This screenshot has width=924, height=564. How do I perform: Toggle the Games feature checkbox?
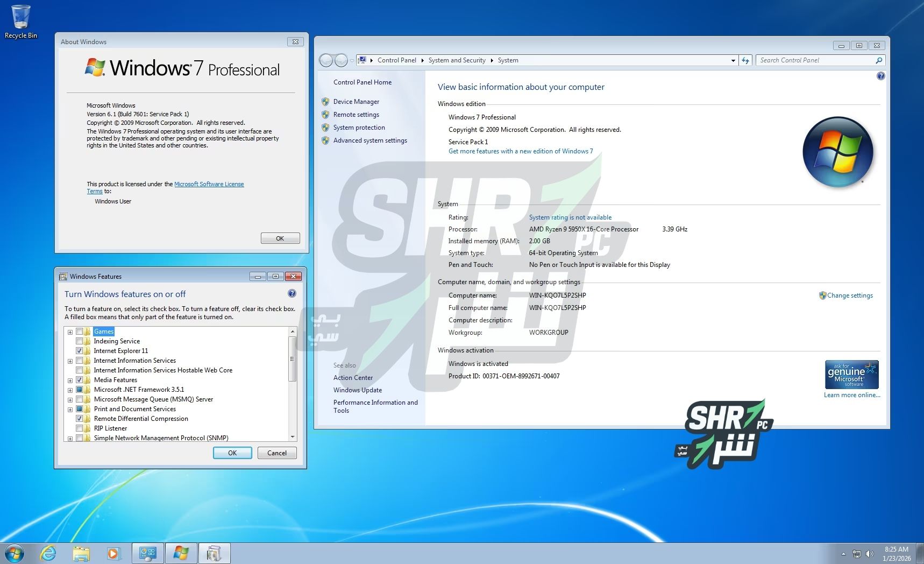point(79,332)
